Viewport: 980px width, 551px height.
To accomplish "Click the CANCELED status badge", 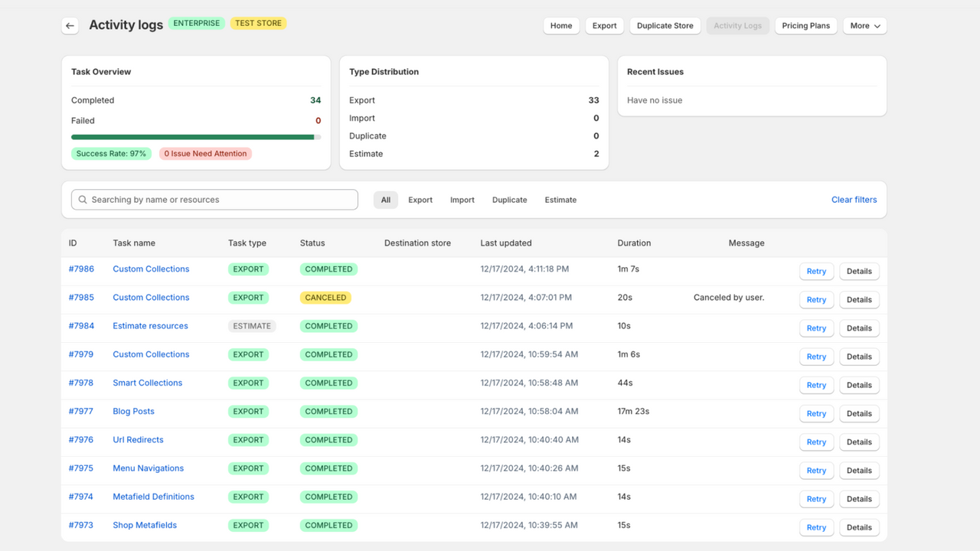I will [325, 298].
